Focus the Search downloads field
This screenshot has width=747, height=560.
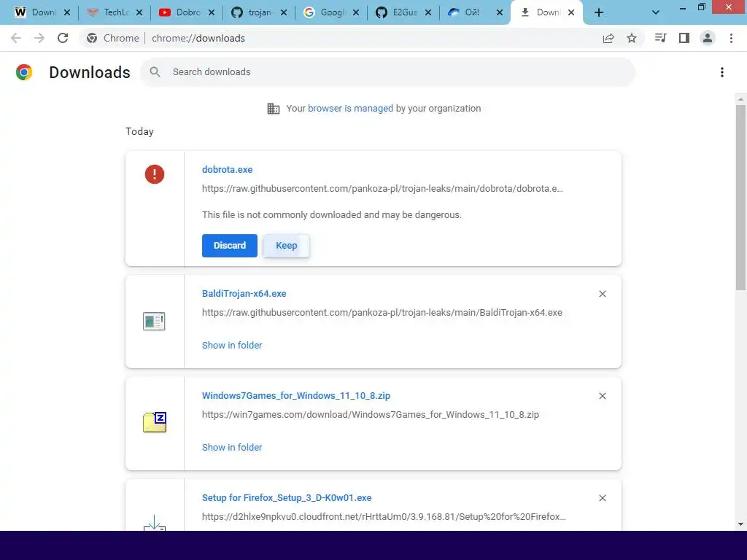click(x=387, y=72)
